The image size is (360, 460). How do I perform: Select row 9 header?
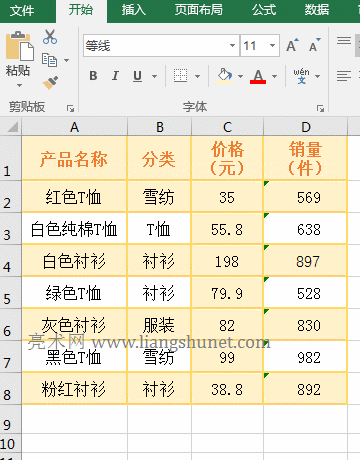(11, 419)
